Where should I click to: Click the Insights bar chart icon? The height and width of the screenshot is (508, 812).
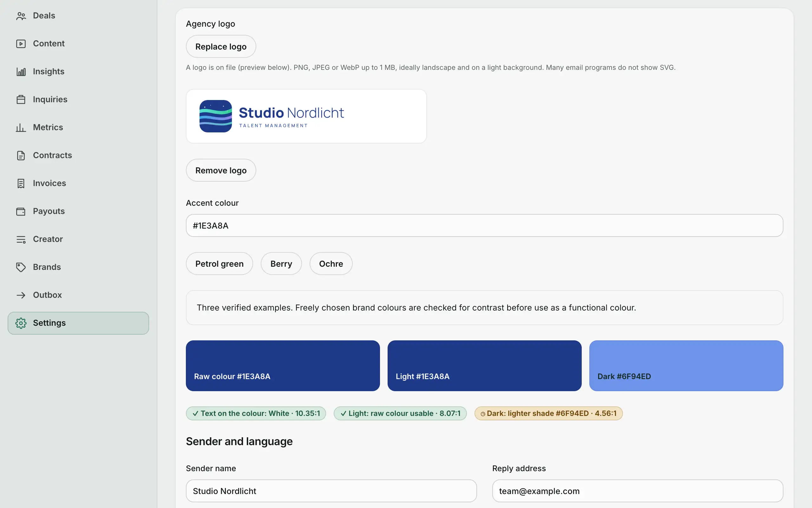21,71
